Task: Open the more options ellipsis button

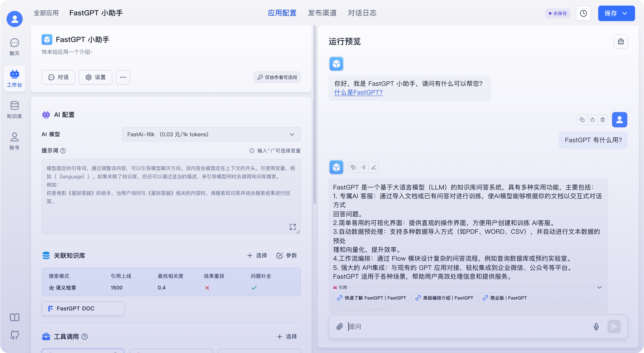Action: pos(123,77)
